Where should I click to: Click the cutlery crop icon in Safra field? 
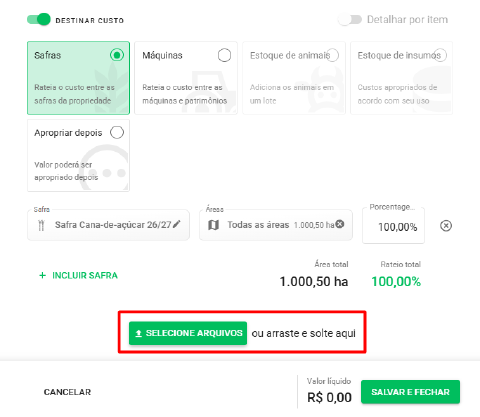tap(41, 225)
